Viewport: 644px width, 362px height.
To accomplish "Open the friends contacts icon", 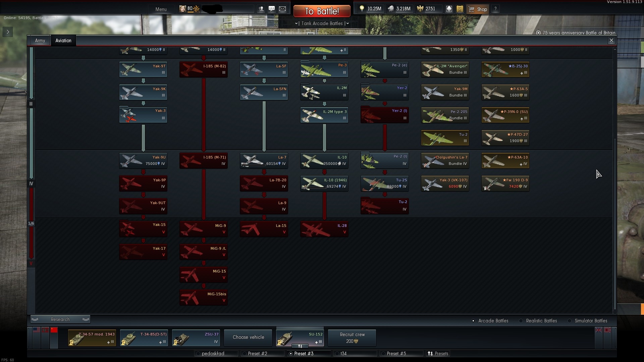I will tap(261, 9).
